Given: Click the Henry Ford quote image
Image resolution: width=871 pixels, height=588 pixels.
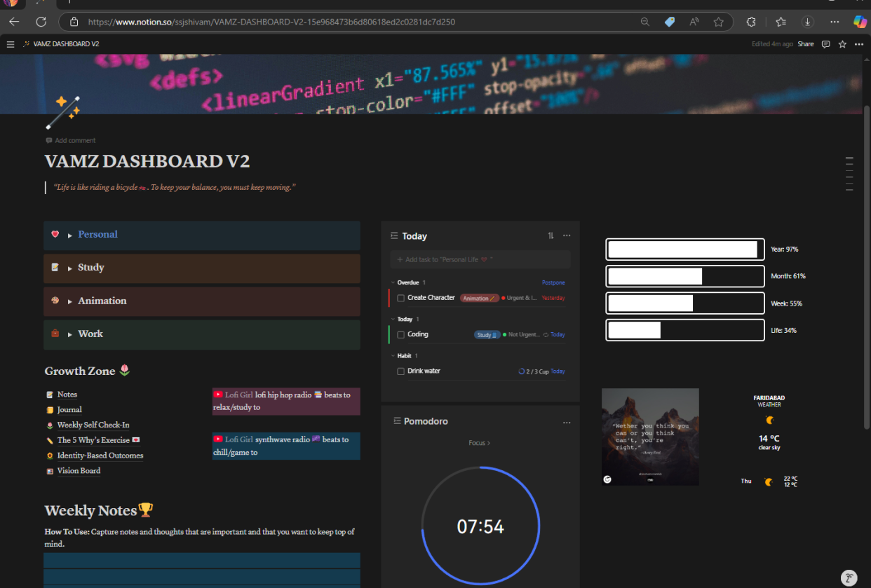Looking at the screenshot, I should [x=650, y=437].
